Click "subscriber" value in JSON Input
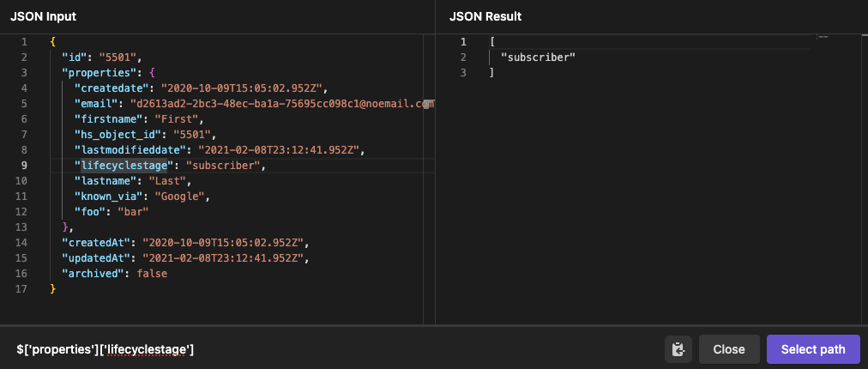868x369 pixels. pos(222,165)
